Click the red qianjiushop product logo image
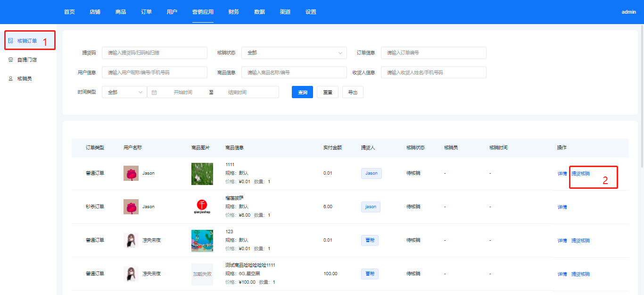This screenshot has width=644, height=295. 202,207
